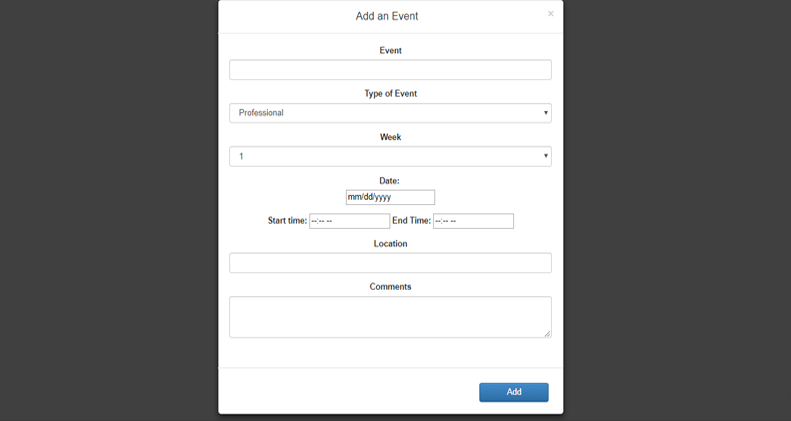
Task: Submit the form with the Add button
Action: pyautogui.click(x=514, y=392)
